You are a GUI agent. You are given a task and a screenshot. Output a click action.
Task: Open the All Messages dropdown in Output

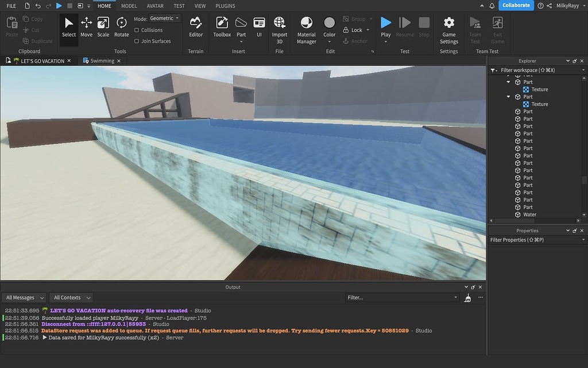(24, 297)
